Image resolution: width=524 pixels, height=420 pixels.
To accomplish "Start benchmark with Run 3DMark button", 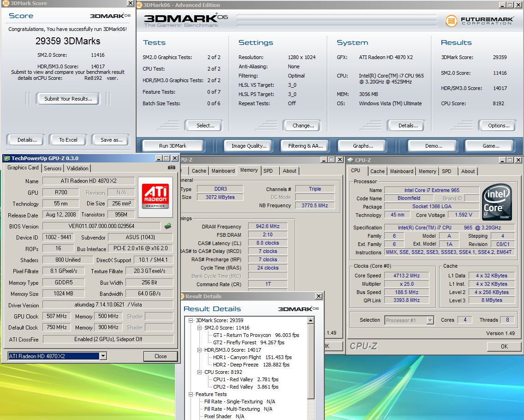I will (173, 146).
